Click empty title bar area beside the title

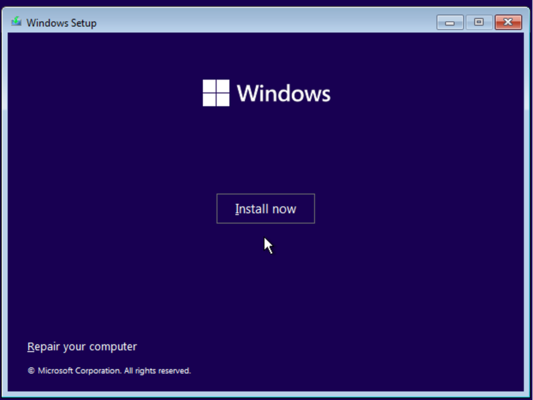click(x=265, y=22)
